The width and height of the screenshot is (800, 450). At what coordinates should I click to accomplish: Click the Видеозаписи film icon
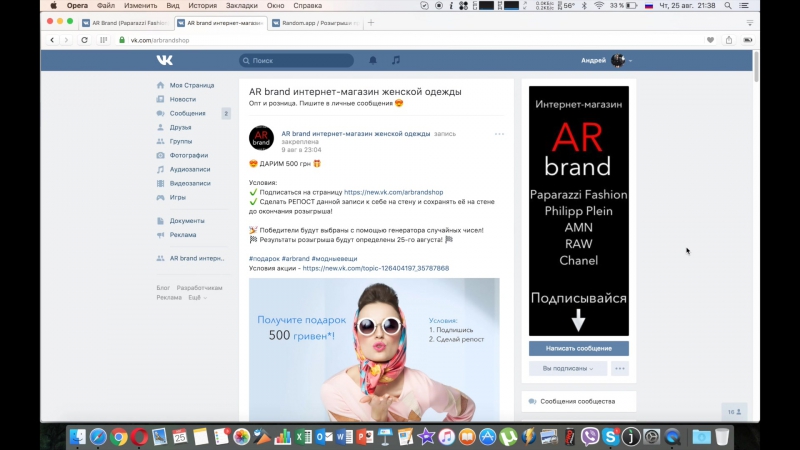click(x=160, y=183)
